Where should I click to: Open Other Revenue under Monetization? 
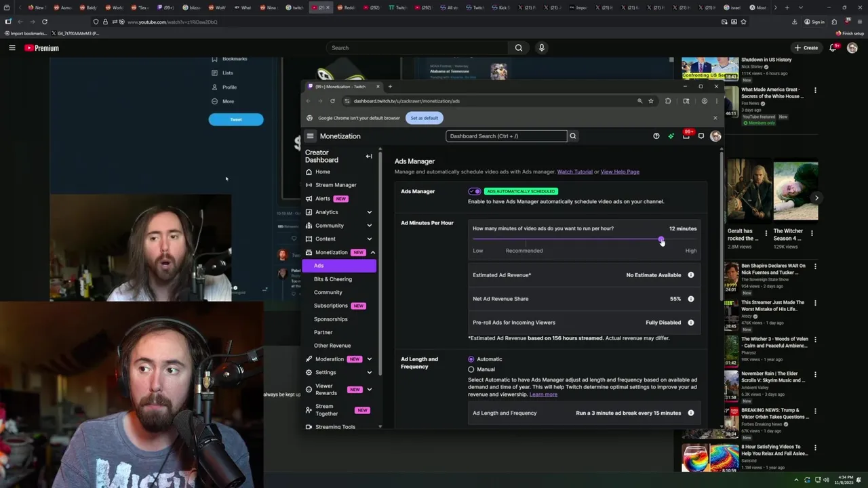(x=332, y=346)
